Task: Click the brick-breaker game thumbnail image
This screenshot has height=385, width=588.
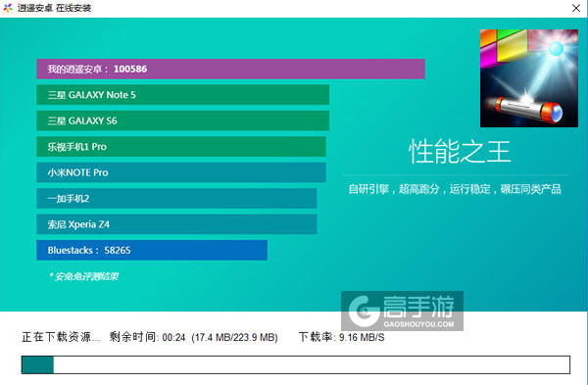Action: (x=529, y=78)
